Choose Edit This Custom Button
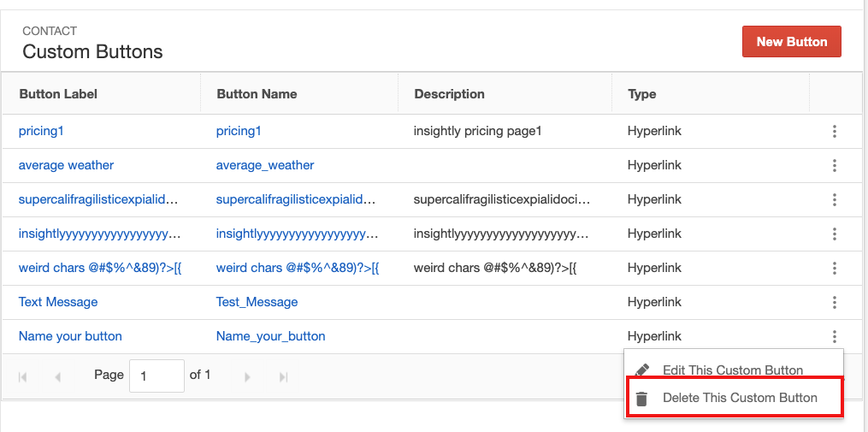Screen dimensions: 868x432 click(734, 370)
